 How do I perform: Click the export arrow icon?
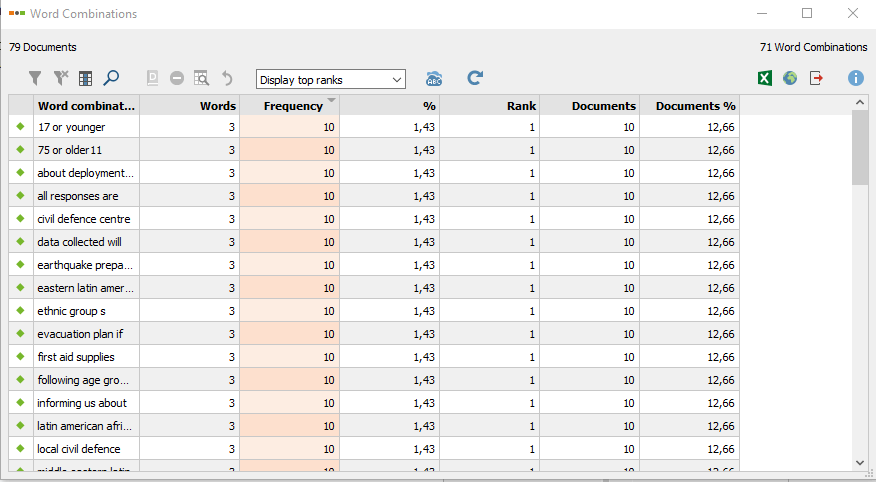pyautogui.click(x=816, y=78)
